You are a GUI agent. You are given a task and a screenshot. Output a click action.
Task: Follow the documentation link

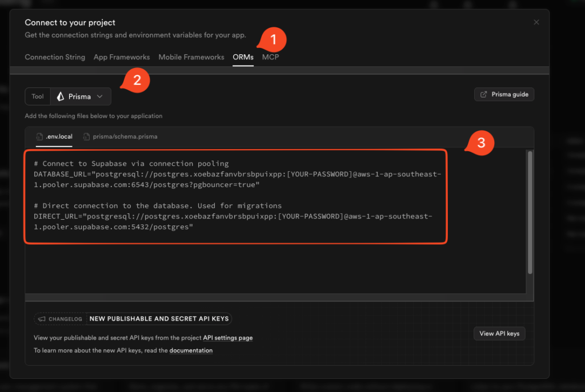191,350
